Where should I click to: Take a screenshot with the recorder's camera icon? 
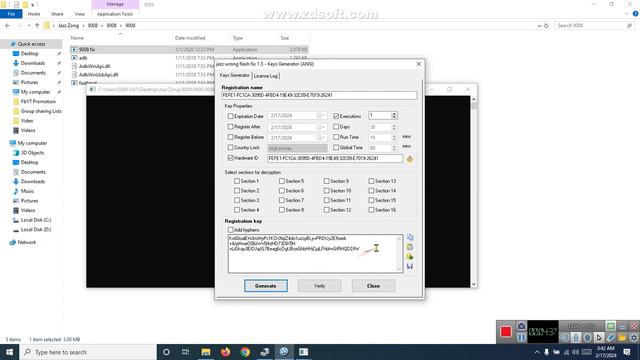(x=521, y=326)
